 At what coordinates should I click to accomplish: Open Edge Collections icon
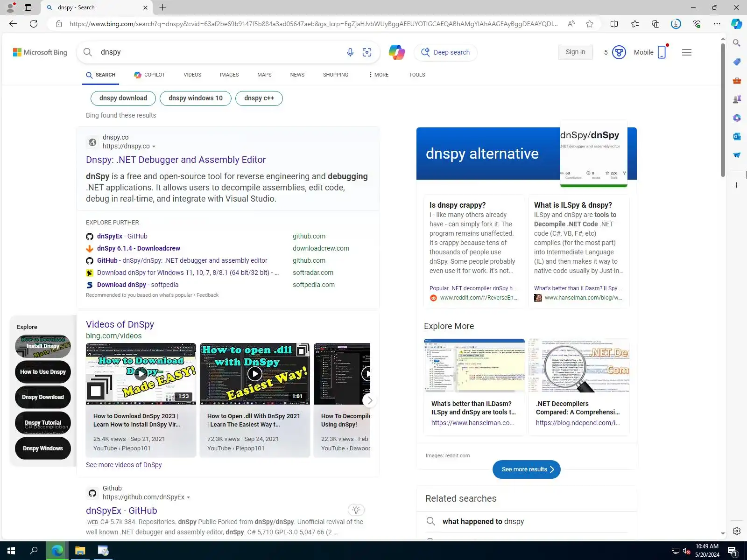point(655,24)
